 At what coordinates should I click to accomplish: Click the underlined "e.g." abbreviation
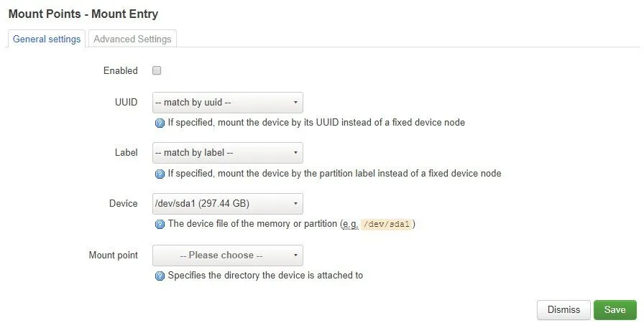pos(349,225)
